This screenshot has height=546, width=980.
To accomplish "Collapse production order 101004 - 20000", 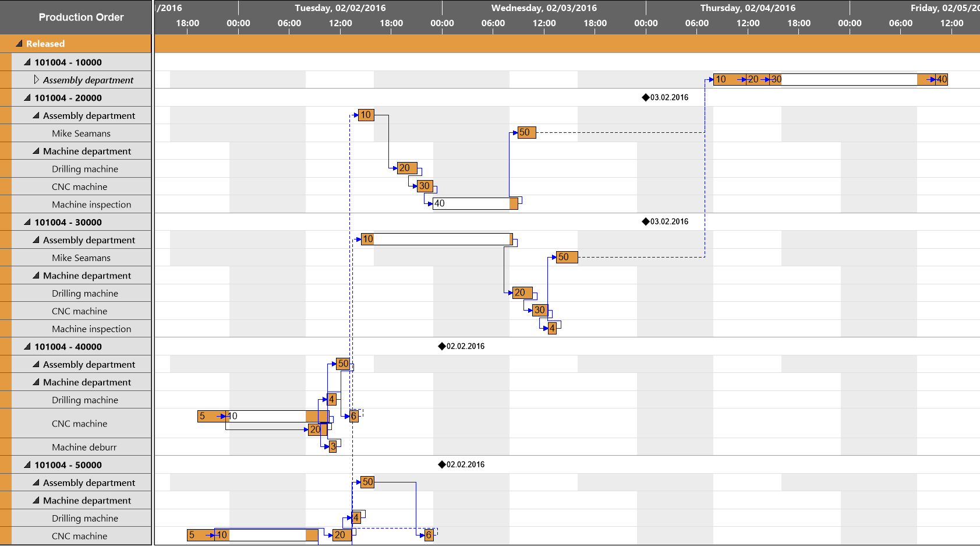I will click(x=27, y=98).
